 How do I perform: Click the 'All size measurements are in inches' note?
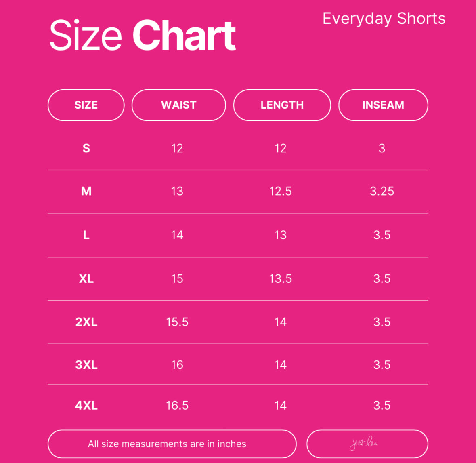pos(167,444)
